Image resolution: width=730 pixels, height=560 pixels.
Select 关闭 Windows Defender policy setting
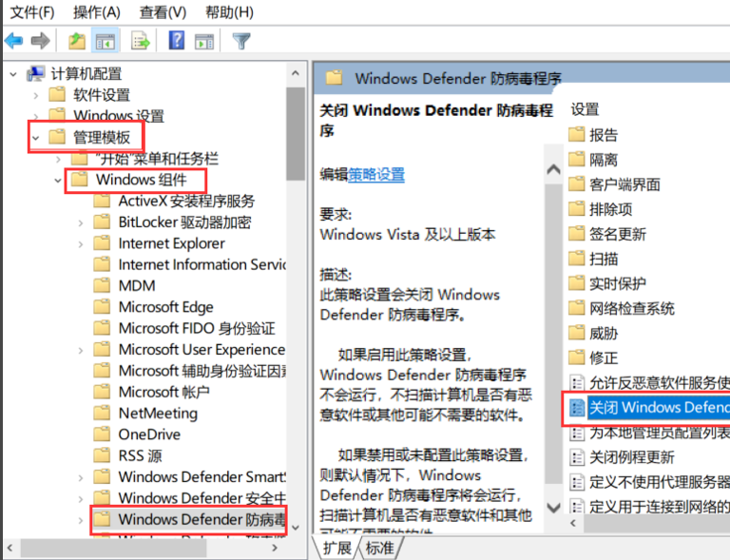(660, 407)
